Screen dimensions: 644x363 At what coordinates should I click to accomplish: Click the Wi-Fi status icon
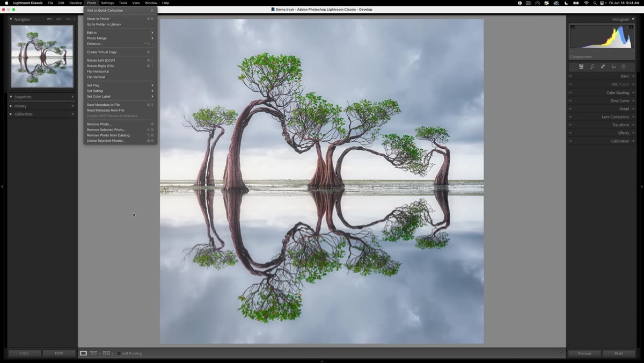pos(586,3)
